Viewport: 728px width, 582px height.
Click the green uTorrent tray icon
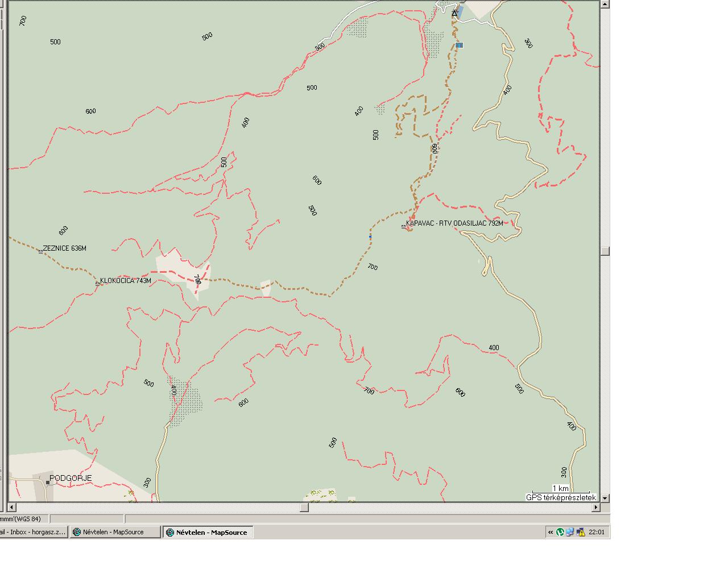point(560,533)
